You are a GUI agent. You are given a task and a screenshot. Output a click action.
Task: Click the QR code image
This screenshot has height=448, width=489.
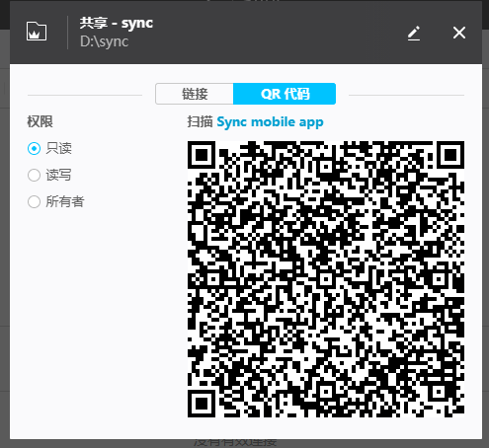point(326,279)
